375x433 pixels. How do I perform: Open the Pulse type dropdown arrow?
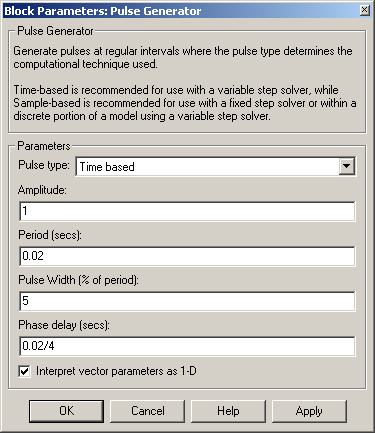point(347,166)
